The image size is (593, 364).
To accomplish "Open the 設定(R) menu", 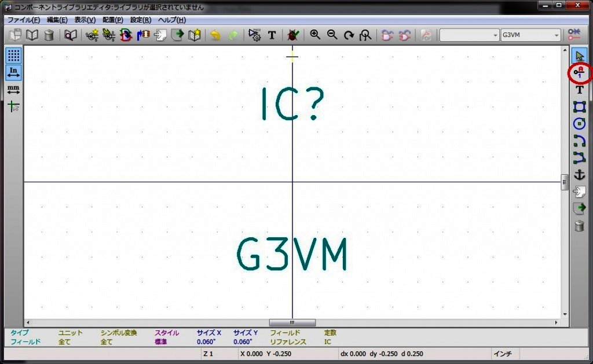I will [x=140, y=20].
